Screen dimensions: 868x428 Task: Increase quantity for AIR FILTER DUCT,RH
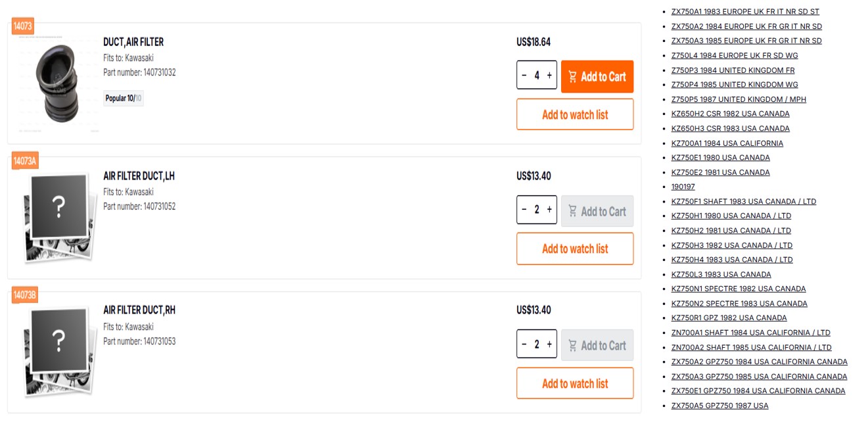tap(549, 345)
